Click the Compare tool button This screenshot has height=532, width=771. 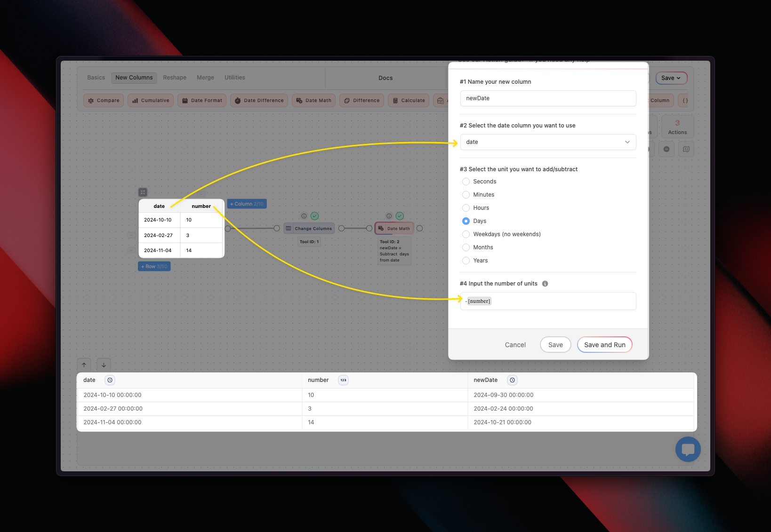pyautogui.click(x=104, y=100)
